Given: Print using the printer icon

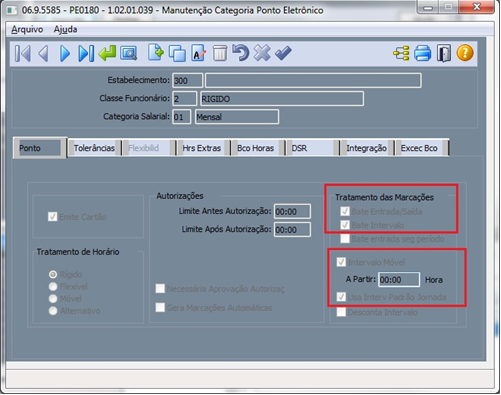Looking at the screenshot, I should 423,53.
